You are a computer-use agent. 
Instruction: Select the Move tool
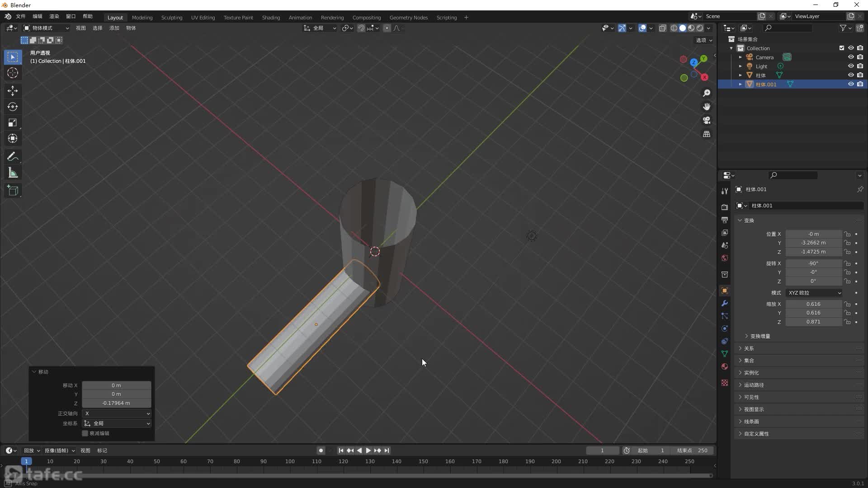click(x=13, y=91)
